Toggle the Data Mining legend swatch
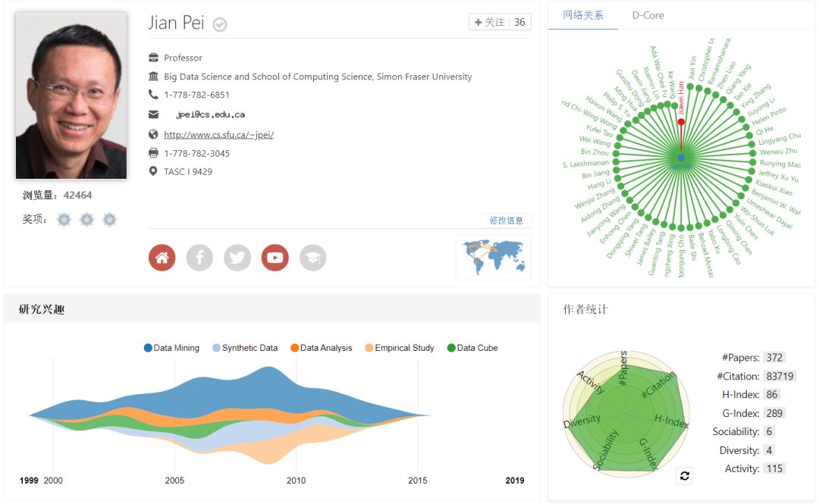 pos(148,348)
